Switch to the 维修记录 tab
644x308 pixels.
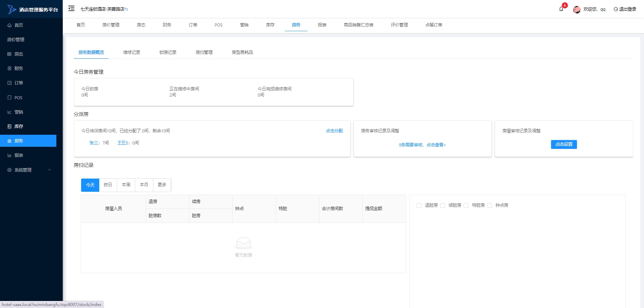coord(131,52)
